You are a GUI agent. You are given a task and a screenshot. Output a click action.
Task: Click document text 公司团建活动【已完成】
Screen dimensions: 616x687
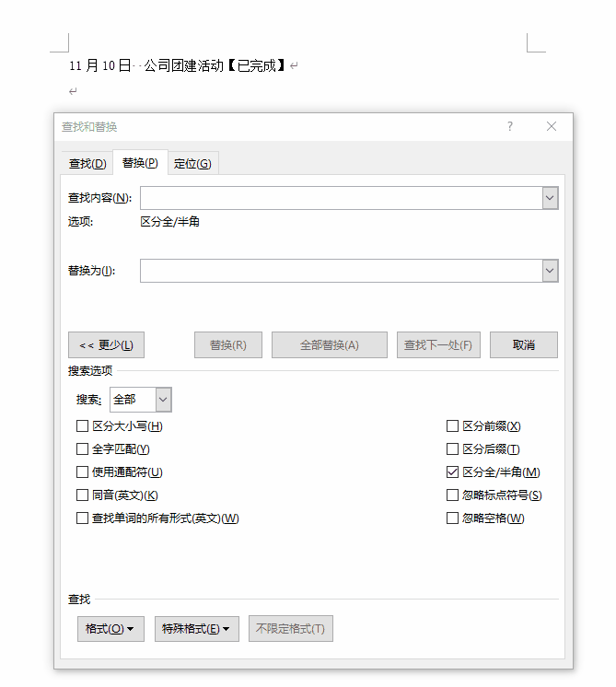[x=215, y=65]
